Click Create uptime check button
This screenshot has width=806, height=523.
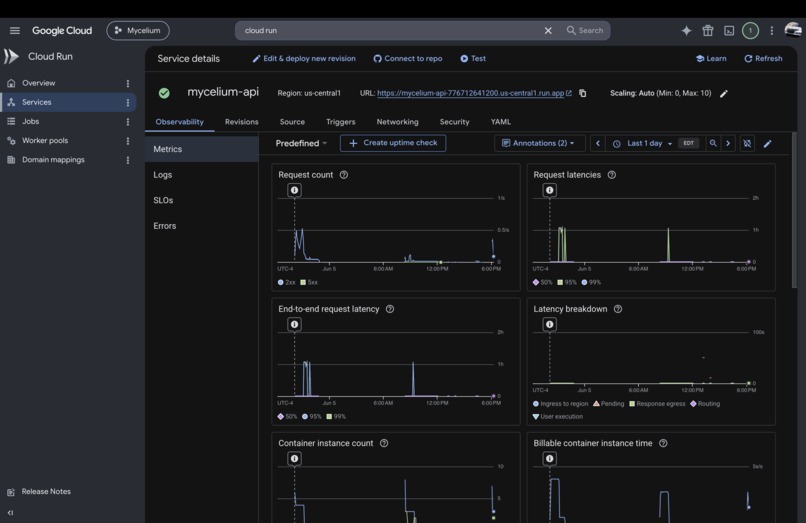[393, 143]
